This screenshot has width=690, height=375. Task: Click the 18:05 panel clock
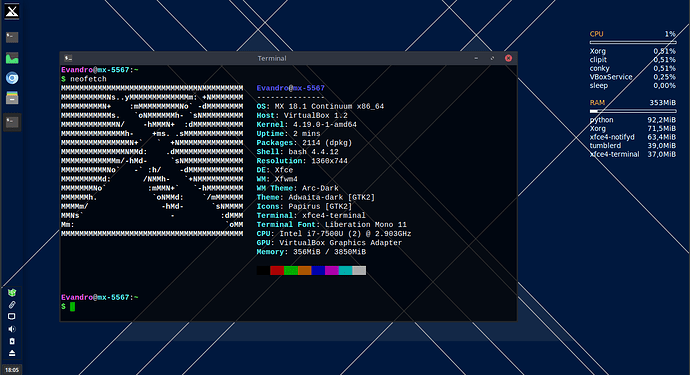(x=12, y=370)
